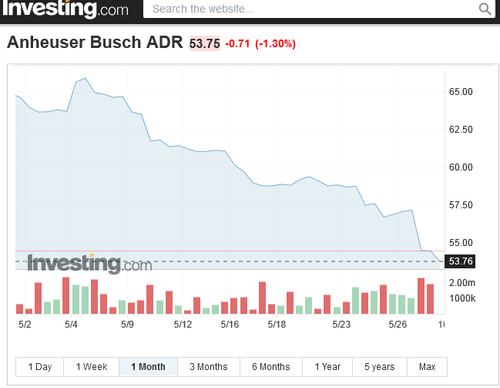
Task: Select the 1 Day range tab
Action: tap(40, 367)
